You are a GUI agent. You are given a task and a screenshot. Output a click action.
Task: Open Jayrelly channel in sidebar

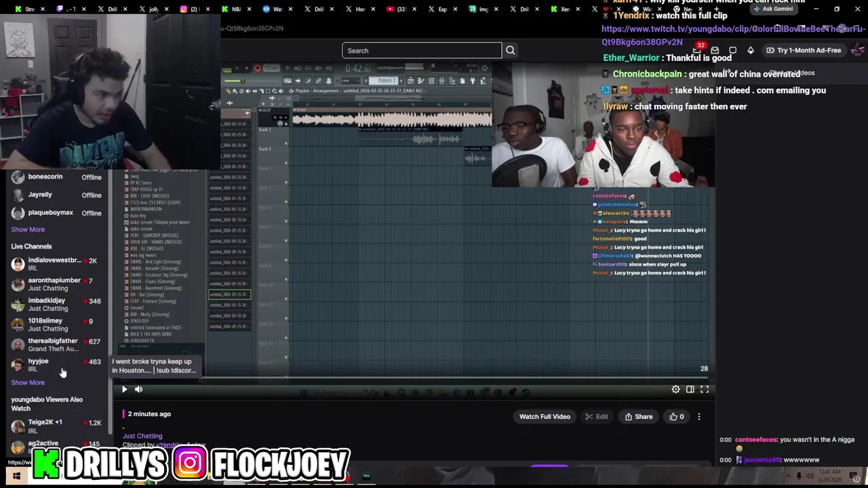(56, 195)
